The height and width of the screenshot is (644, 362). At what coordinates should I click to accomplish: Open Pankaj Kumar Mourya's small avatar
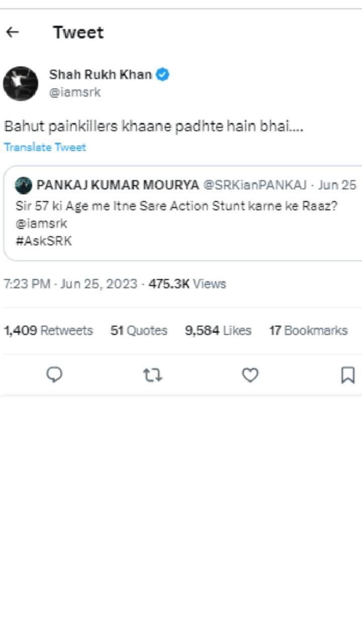[x=23, y=186]
